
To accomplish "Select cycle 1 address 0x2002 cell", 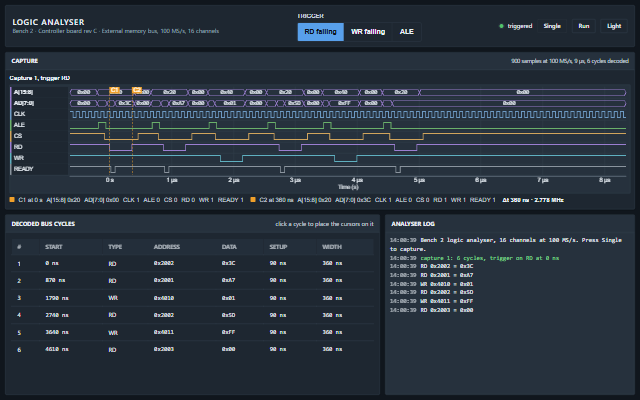I will click(x=164, y=263).
